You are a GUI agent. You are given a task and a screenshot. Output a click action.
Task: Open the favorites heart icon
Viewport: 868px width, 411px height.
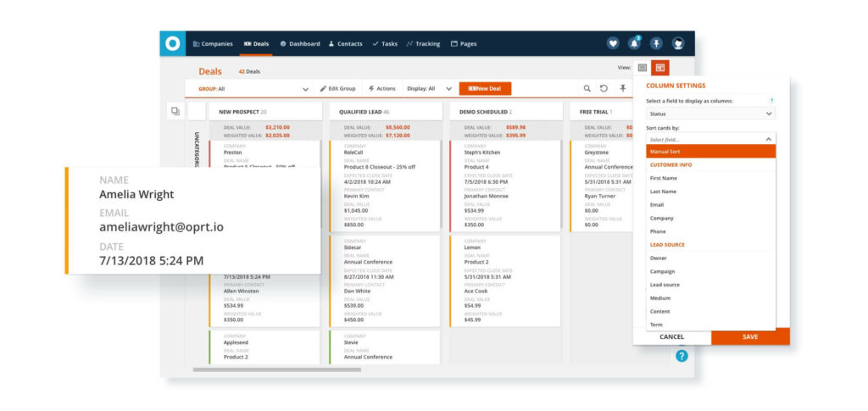pyautogui.click(x=613, y=44)
